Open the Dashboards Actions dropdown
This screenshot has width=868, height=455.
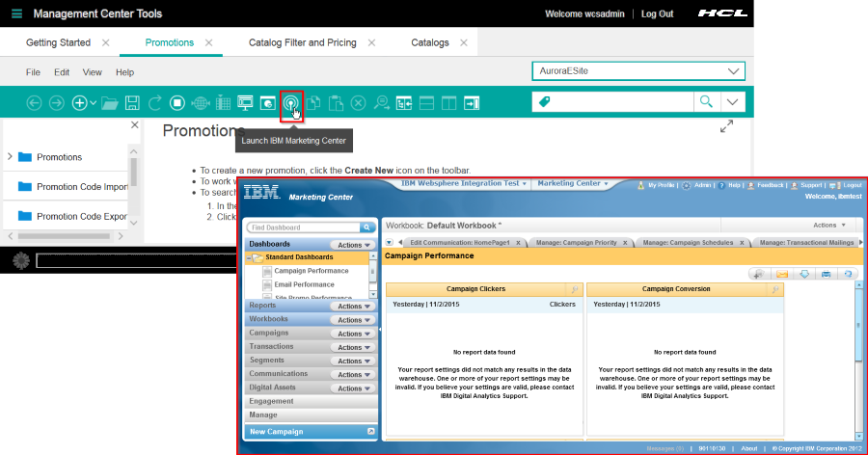[353, 245]
